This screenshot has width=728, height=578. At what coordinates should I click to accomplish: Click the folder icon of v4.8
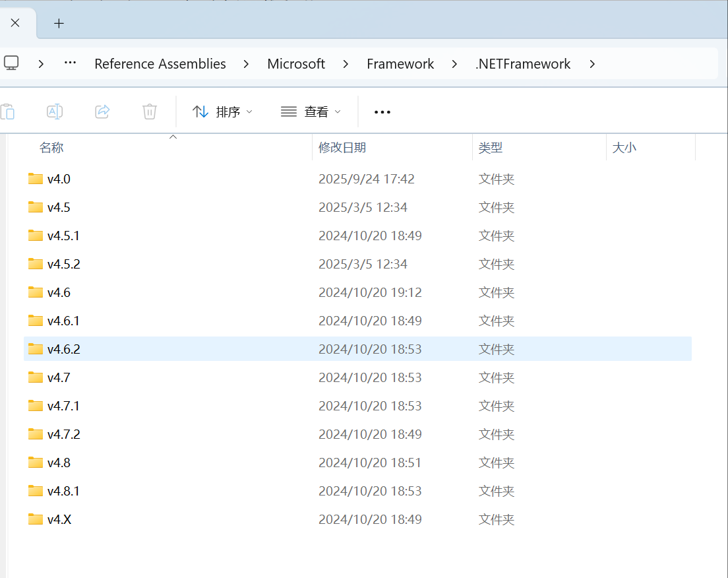[36, 463]
